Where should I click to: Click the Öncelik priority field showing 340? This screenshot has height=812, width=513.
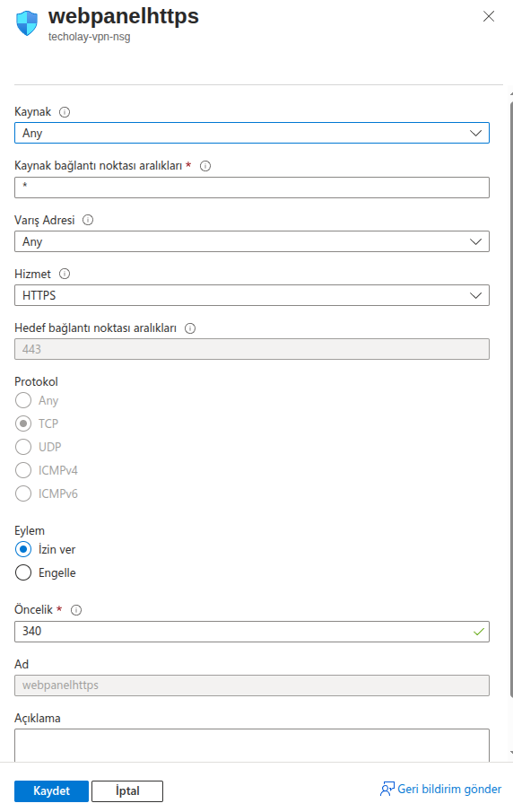(x=252, y=632)
